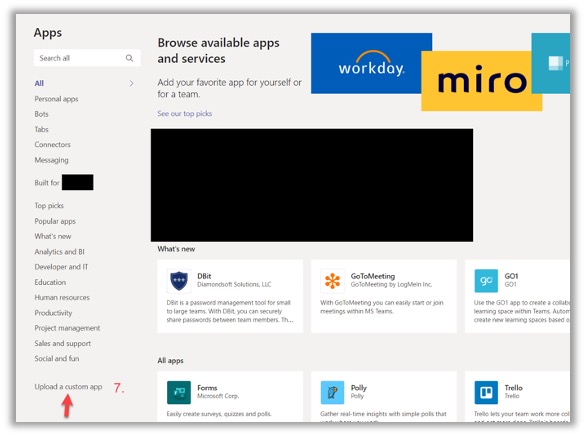Screen dimensions: 586x436
Task: Select Developer and IT category
Action: (61, 267)
